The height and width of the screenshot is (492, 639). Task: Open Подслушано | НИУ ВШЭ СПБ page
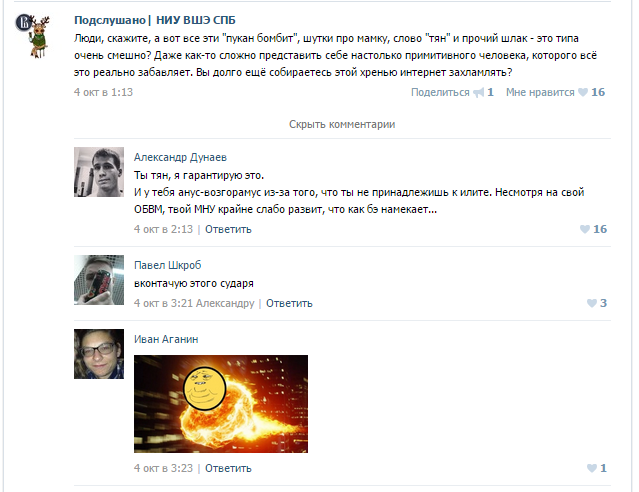(155, 20)
